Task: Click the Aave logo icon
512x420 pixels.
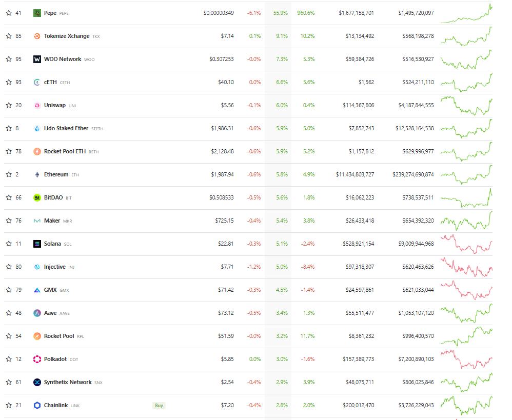Action: click(x=37, y=313)
